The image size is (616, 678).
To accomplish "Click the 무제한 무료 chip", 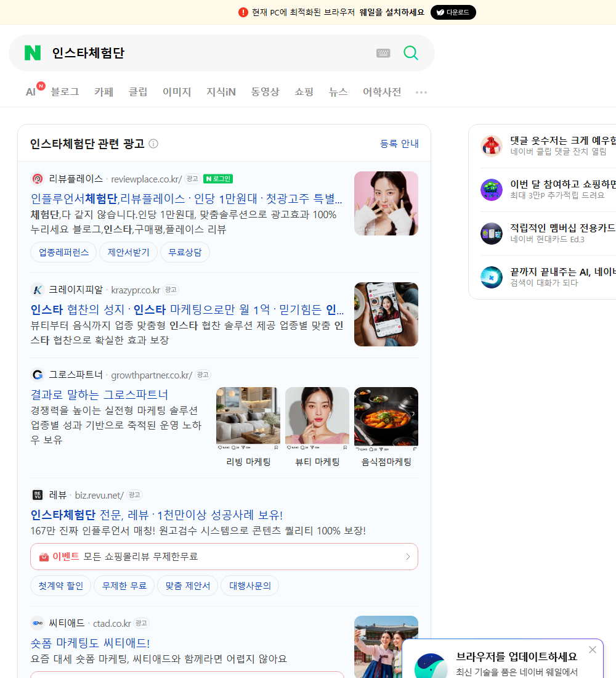I will (124, 586).
